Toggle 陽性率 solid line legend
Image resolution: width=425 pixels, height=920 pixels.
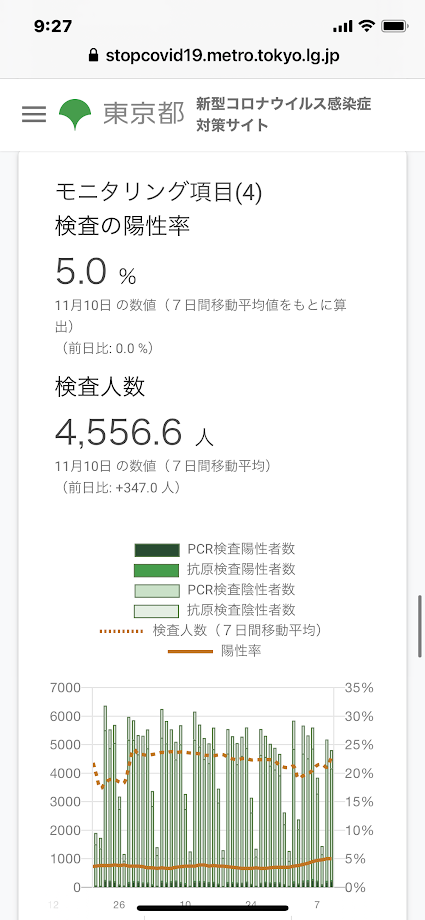point(214,651)
